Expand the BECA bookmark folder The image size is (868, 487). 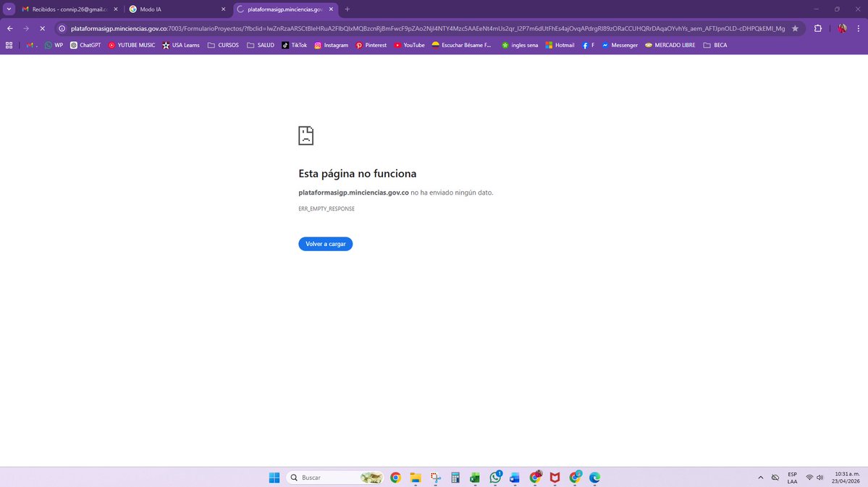tap(715, 46)
